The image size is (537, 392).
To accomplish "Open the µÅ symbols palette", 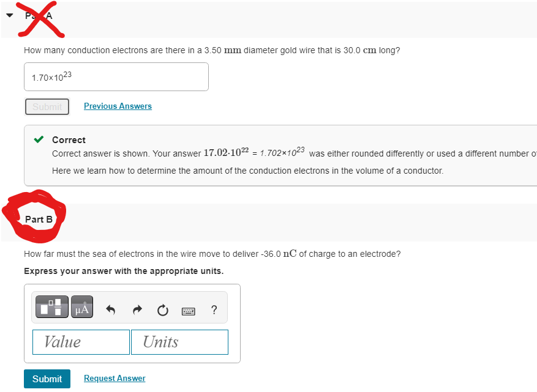I will click(x=82, y=307).
